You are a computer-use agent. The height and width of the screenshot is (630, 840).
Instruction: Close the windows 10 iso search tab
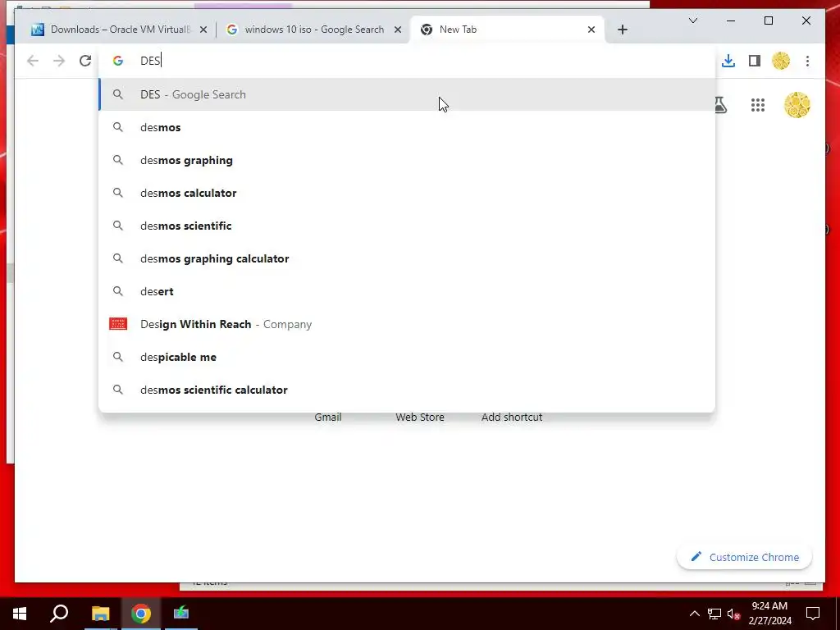398,30
